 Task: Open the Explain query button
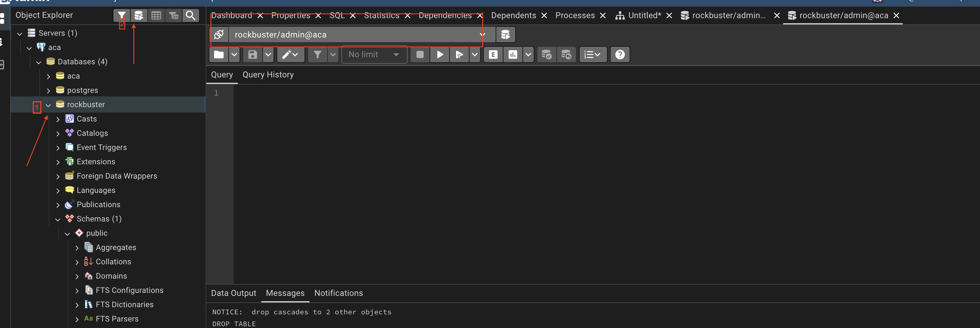(493, 54)
